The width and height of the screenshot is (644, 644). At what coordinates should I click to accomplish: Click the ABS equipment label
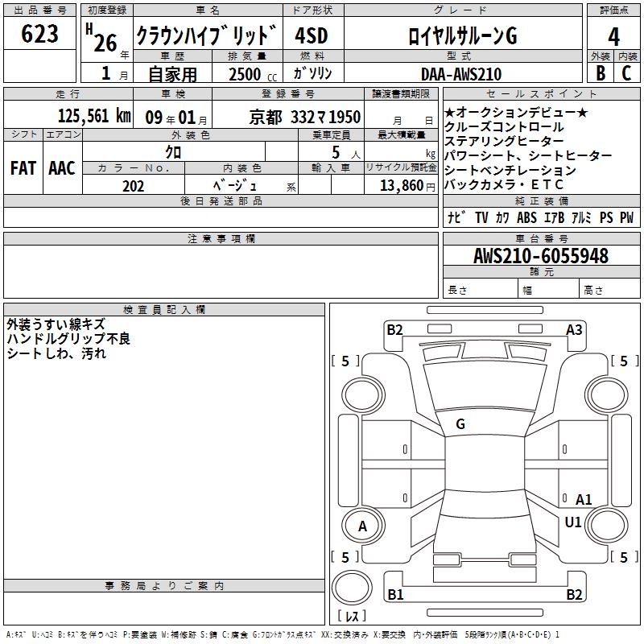(526, 217)
